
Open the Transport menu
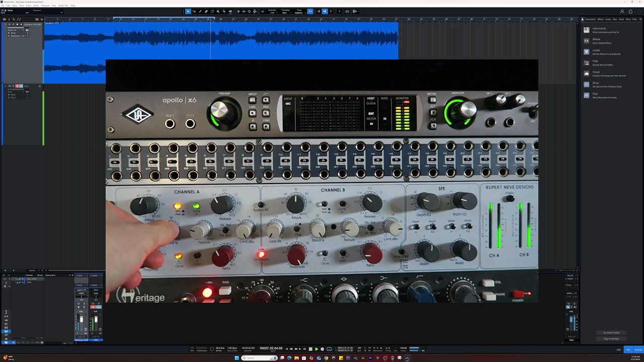(45, 6)
